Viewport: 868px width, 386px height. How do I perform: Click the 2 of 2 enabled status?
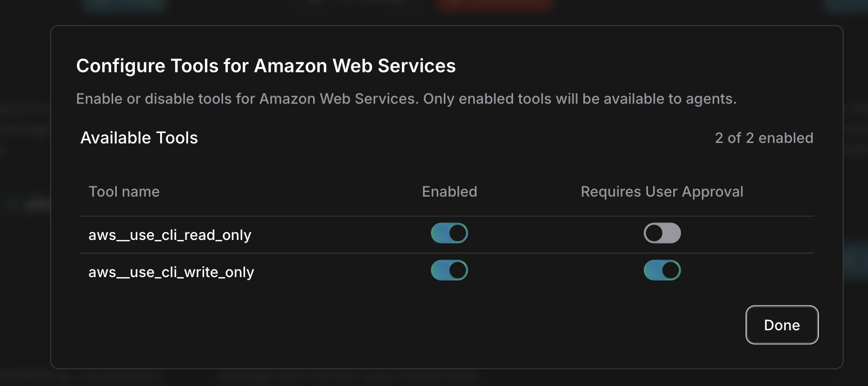(x=764, y=138)
